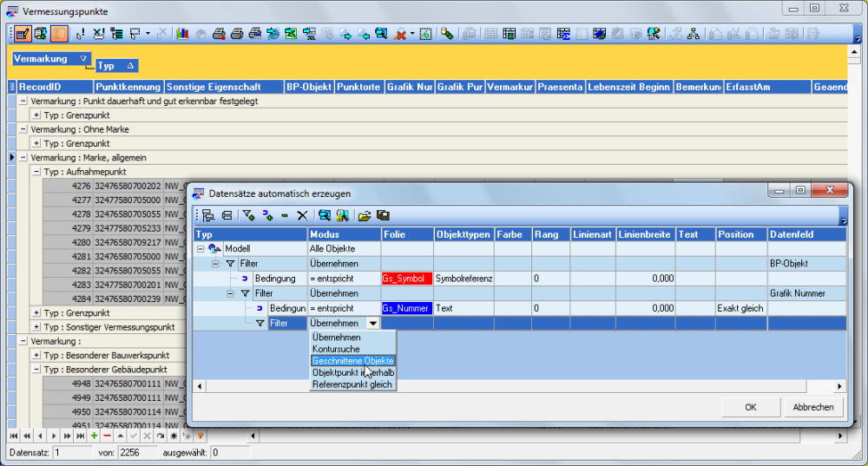Click the OK button
The width and height of the screenshot is (868, 466).
pyautogui.click(x=751, y=407)
